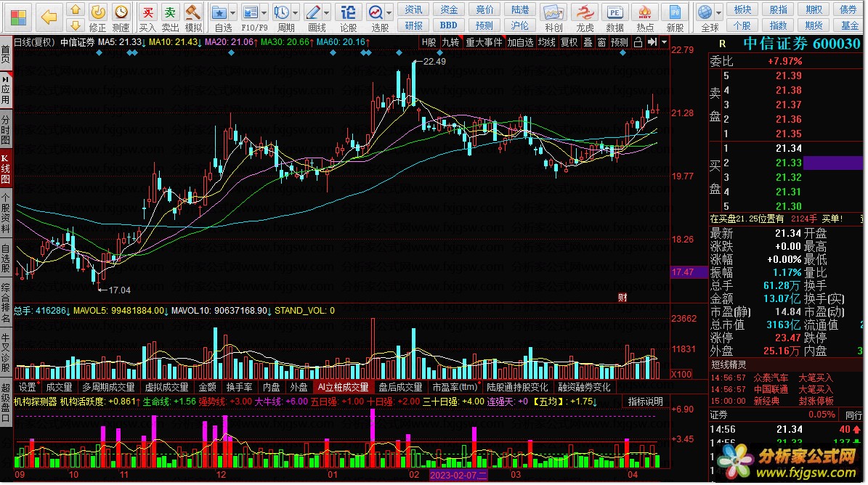Click the 周期 period clock icon
The height and width of the screenshot is (485, 868).
coord(282,12)
